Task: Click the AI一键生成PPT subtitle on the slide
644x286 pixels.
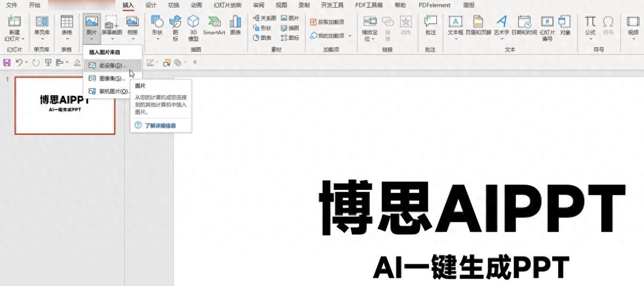Action: pyautogui.click(x=471, y=267)
